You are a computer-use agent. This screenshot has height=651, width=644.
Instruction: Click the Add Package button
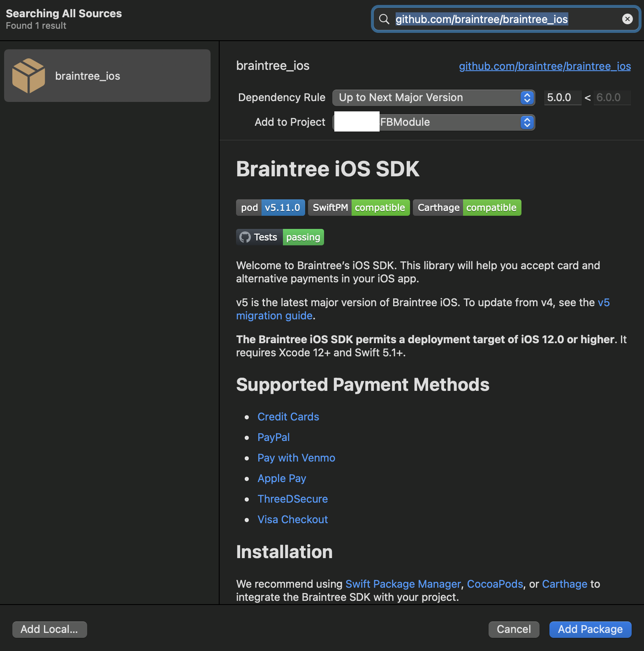pos(590,629)
